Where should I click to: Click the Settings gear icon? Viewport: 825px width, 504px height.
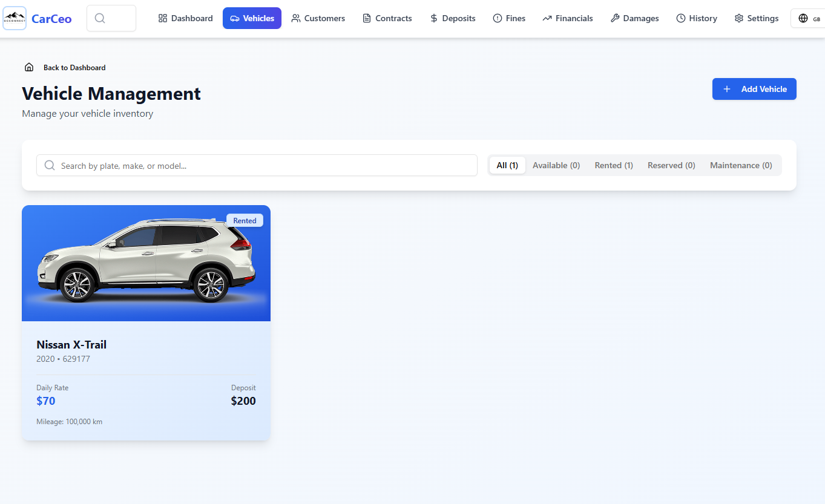point(738,18)
